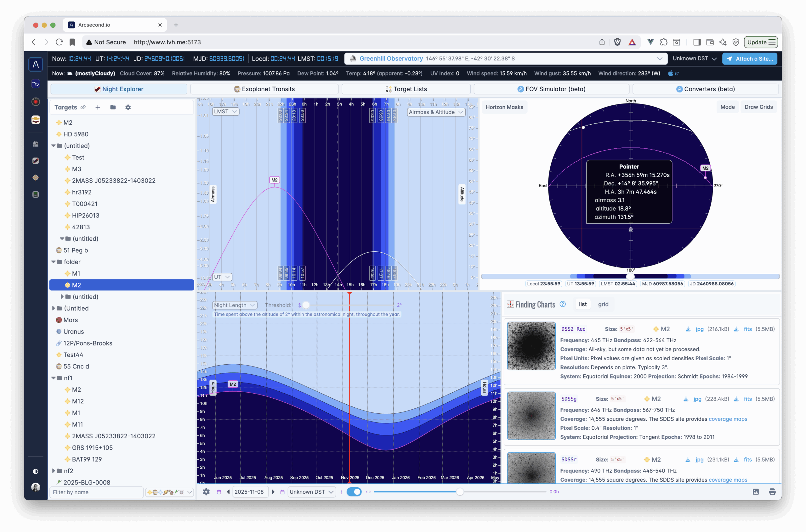Add a new target with plus icon
Image resolution: width=806 pixels, height=532 pixels.
tap(98, 107)
